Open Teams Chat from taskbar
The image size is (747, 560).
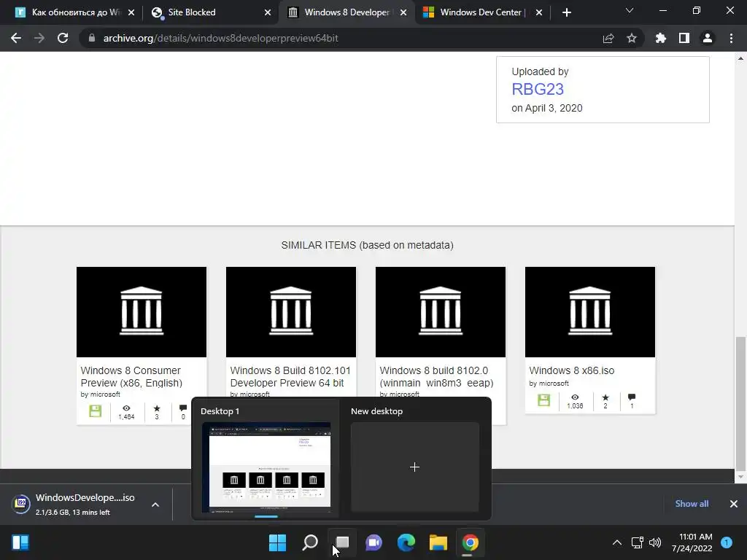(374, 542)
